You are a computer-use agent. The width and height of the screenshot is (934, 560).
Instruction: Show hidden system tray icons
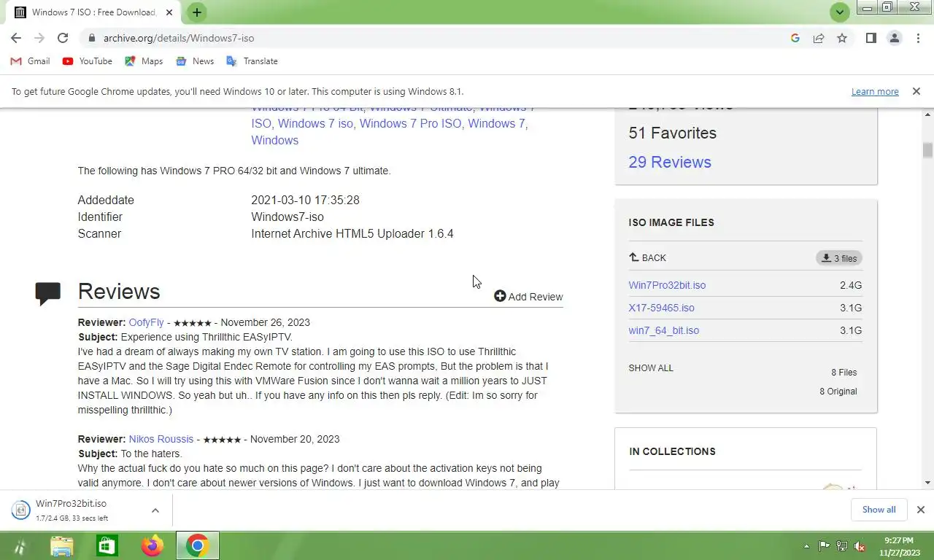806,546
